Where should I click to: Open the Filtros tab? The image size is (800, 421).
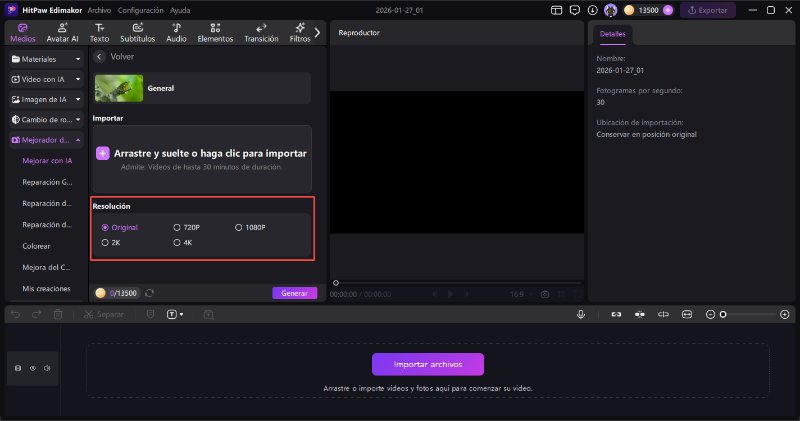[x=300, y=33]
